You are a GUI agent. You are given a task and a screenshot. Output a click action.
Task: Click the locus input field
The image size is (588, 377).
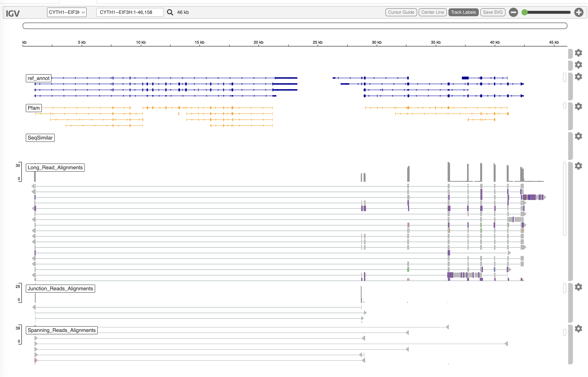[x=130, y=12]
